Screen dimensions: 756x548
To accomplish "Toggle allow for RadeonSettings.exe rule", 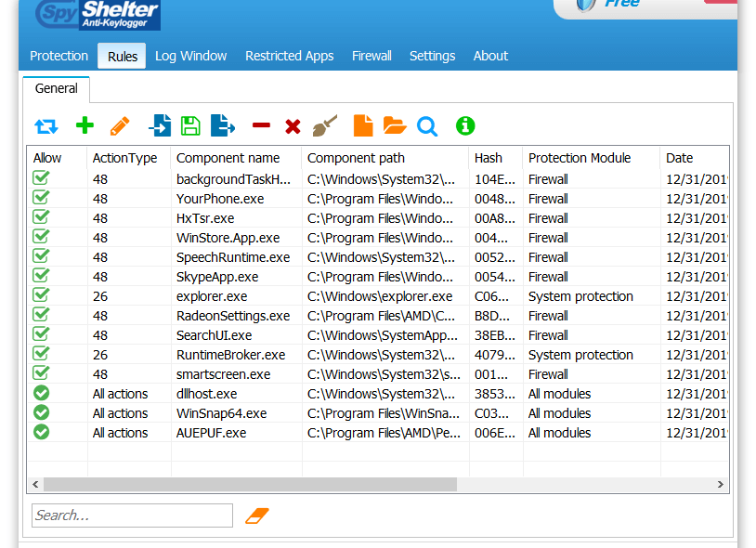I will pyautogui.click(x=41, y=315).
